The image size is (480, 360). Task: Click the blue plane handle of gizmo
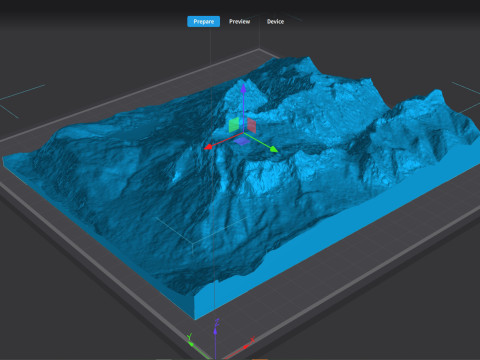click(x=242, y=141)
